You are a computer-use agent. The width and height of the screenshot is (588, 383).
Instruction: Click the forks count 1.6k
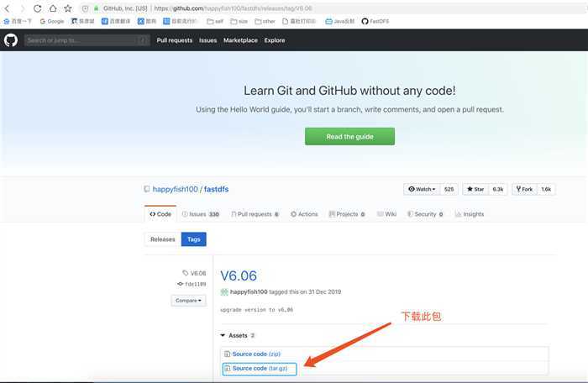coord(546,190)
